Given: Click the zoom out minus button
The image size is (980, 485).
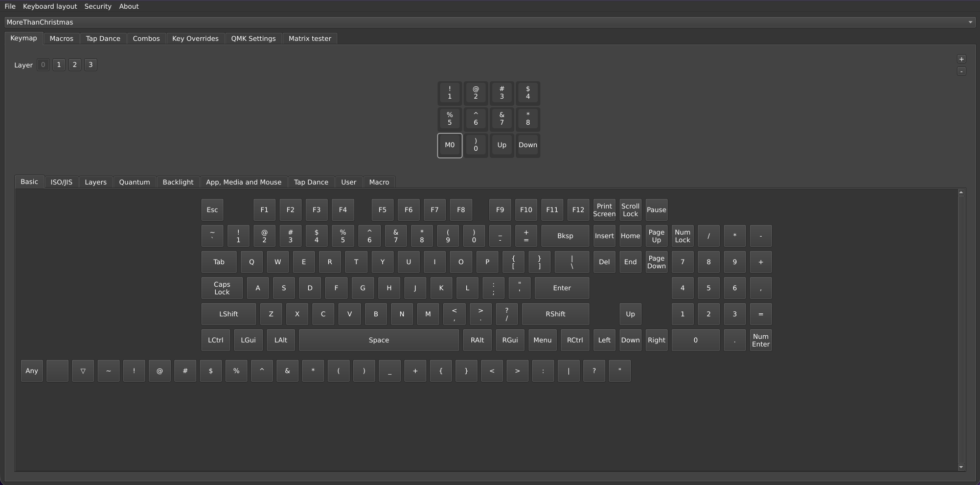Looking at the screenshot, I should pos(961,72).
